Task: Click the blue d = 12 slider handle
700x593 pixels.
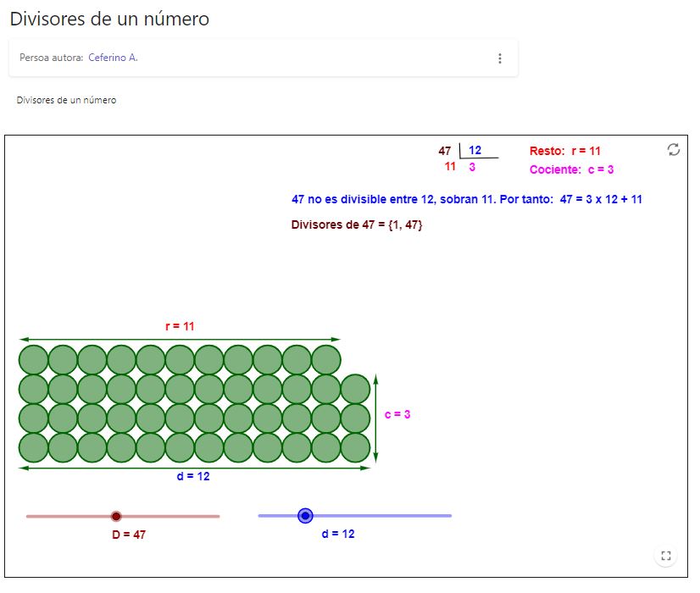Action: [305, 516]
